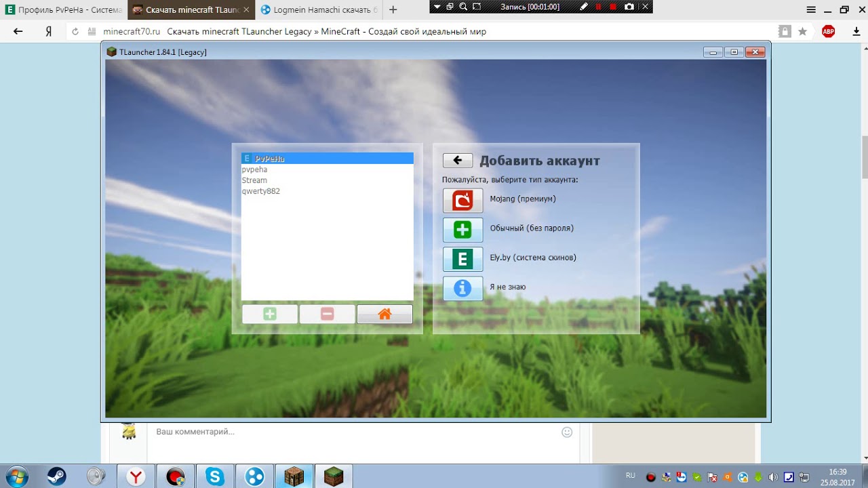The height and width of the screenshot is (488, 868).
Task: Open the Yandex home Я button
Action: point(49,31)
